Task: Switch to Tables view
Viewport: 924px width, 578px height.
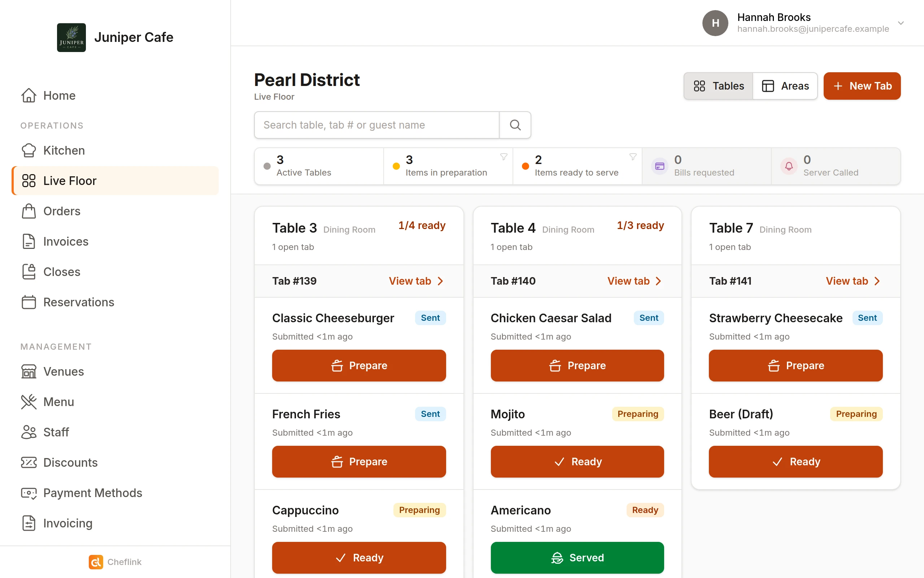Action: (x=718, y=86)
